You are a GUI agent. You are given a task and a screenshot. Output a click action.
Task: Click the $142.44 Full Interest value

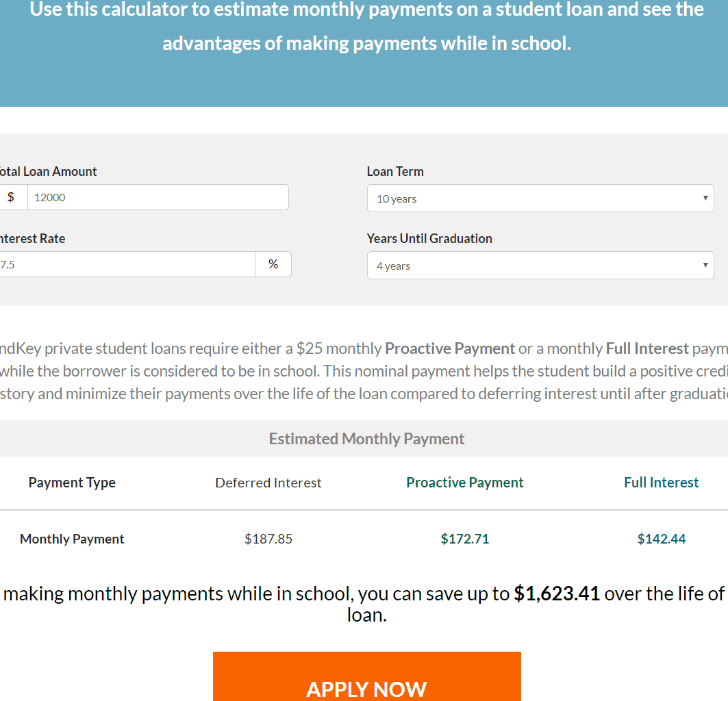click(661, 539)
